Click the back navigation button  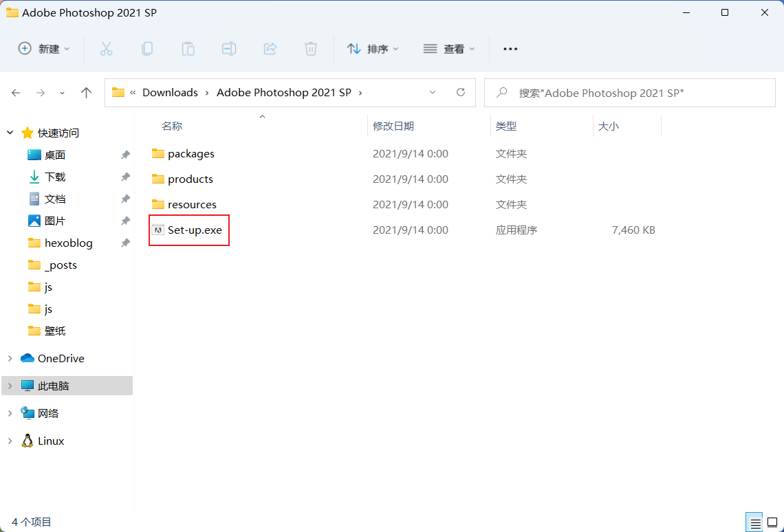click(16, 92)
